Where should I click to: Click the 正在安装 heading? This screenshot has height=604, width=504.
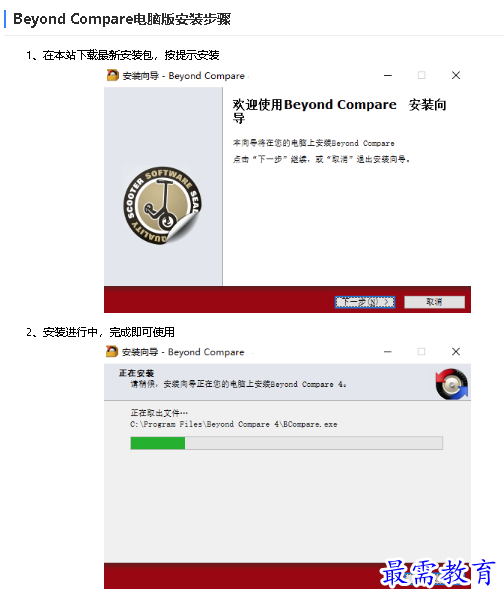[x=136, y=373]
